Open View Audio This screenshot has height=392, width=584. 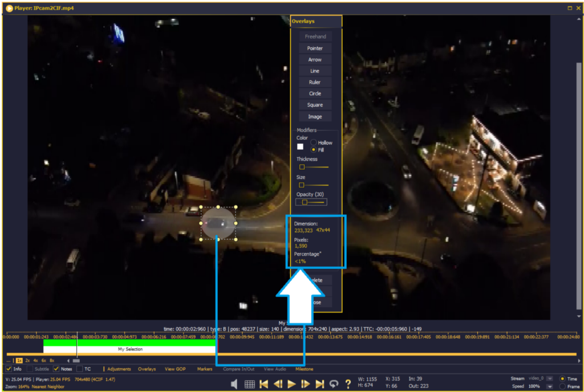click(x=275, y=369)
